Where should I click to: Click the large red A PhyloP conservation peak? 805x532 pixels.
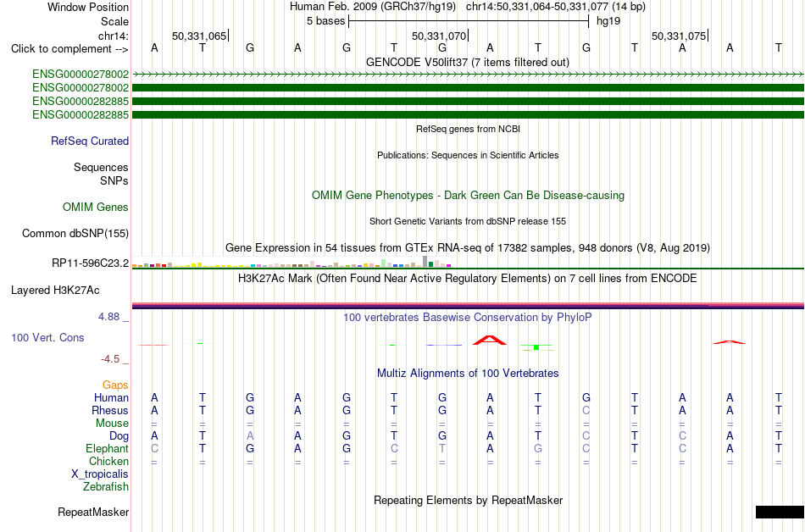[x=489, y=341]
